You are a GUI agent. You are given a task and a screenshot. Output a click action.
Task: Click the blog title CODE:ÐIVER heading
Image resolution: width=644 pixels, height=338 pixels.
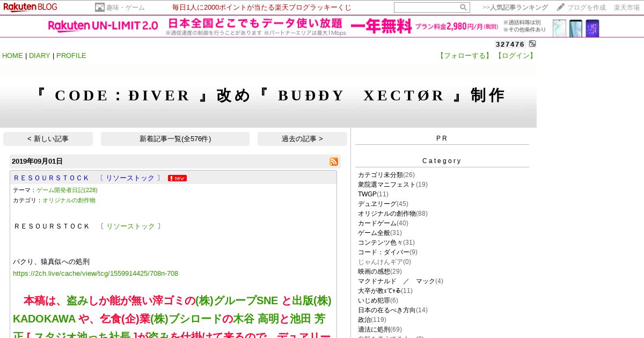(268, 95)
